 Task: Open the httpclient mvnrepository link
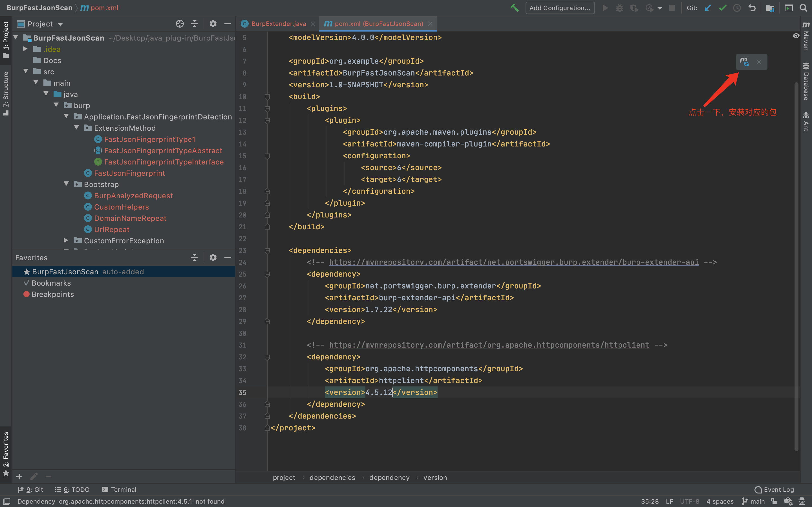tap(489, 345)
